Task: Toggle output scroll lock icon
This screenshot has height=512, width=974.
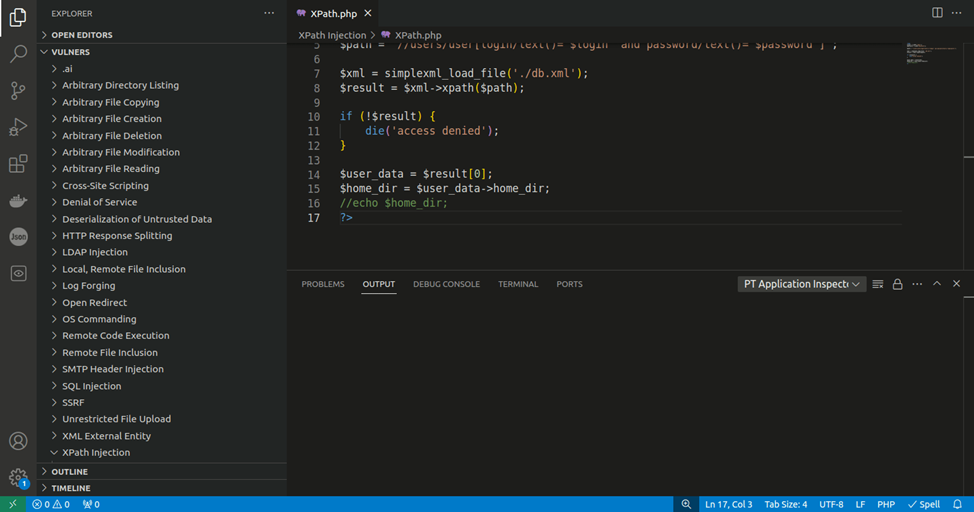Action: 897,284
